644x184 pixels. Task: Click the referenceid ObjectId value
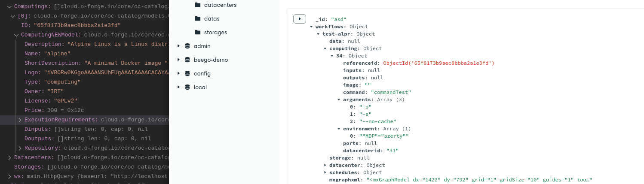[439, 63]
